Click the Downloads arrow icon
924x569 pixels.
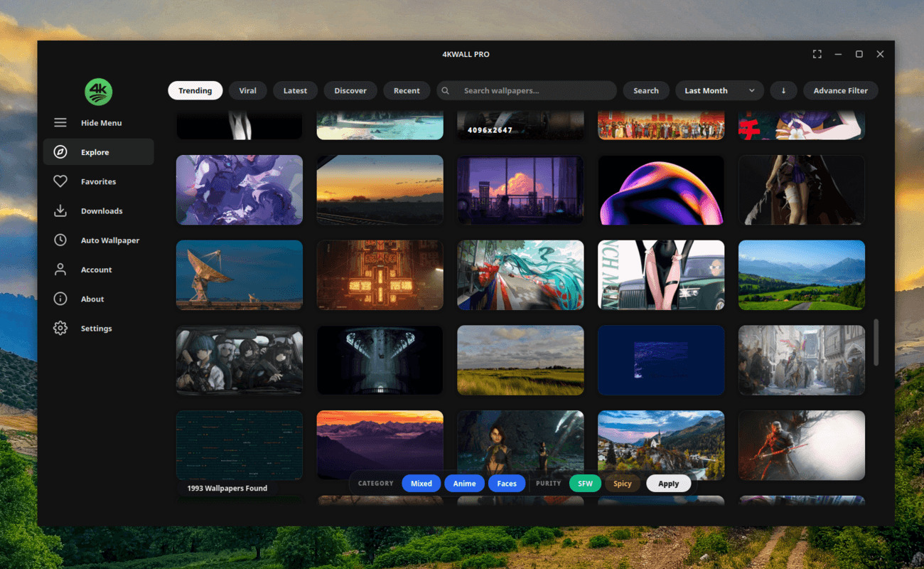60,211
